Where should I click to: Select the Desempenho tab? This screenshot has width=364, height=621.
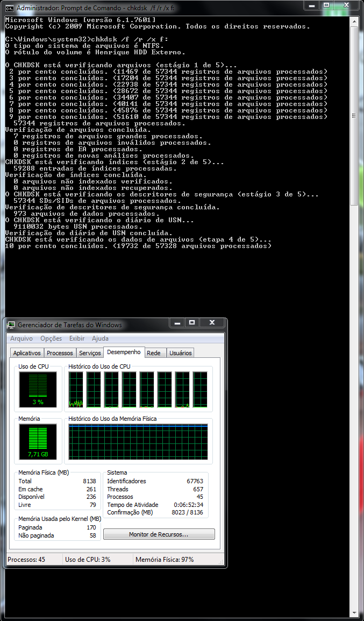tap(124, 352)
